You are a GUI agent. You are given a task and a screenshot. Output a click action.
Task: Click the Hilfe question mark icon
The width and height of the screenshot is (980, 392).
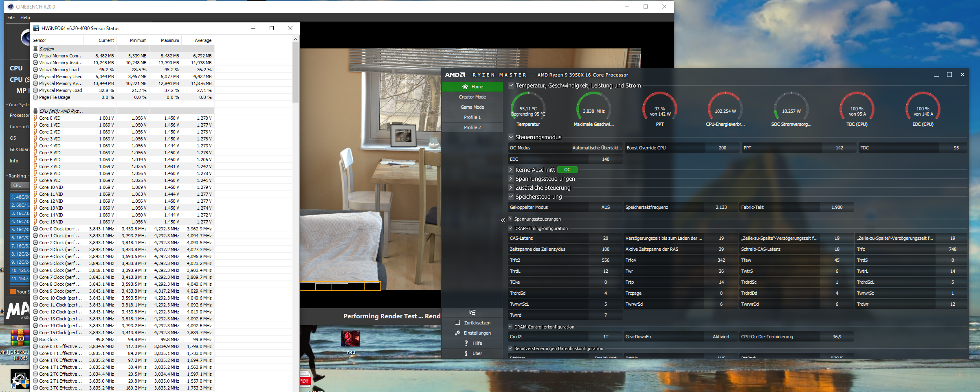pyautogui.click(x=466, y=343)
